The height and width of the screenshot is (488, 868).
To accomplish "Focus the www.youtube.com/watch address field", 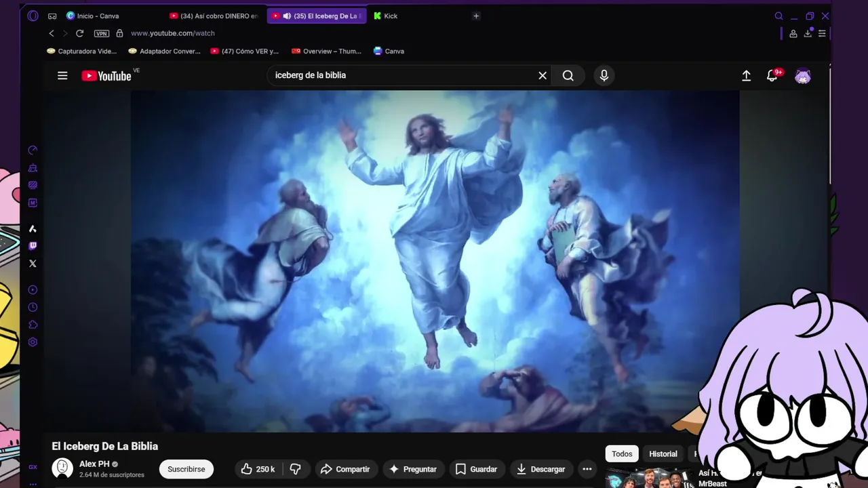I will 173,33.
